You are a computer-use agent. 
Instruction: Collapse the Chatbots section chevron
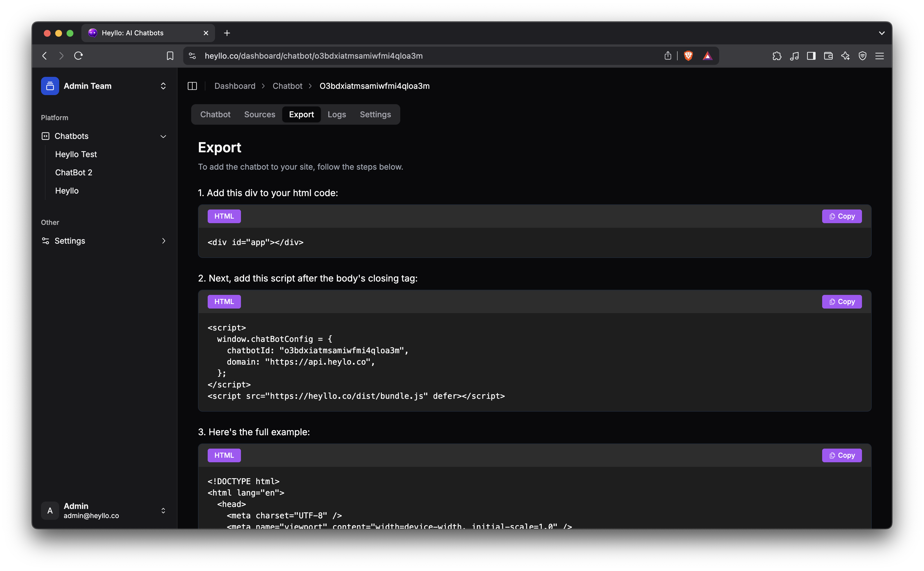[163, 136]
